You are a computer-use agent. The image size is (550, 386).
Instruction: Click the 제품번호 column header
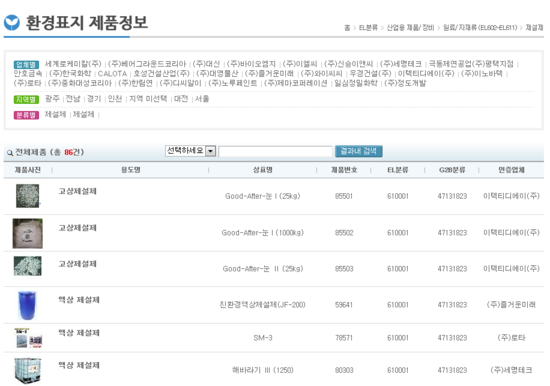[344, 170]
